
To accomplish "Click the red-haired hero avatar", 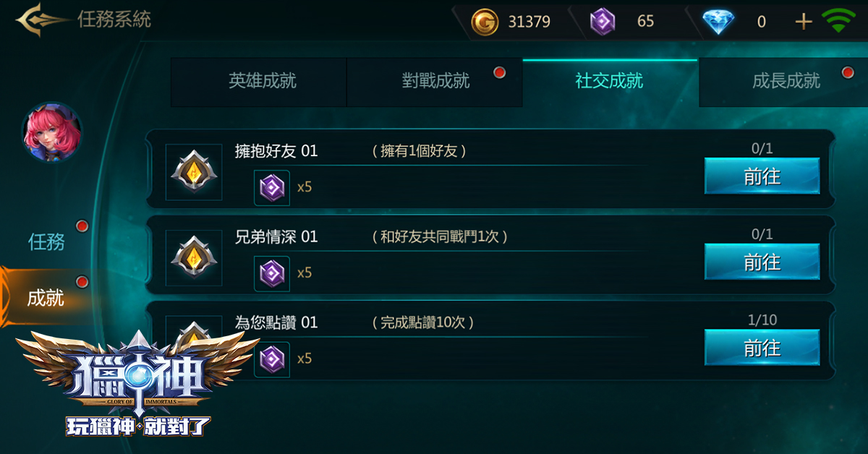I will (52, 132).
